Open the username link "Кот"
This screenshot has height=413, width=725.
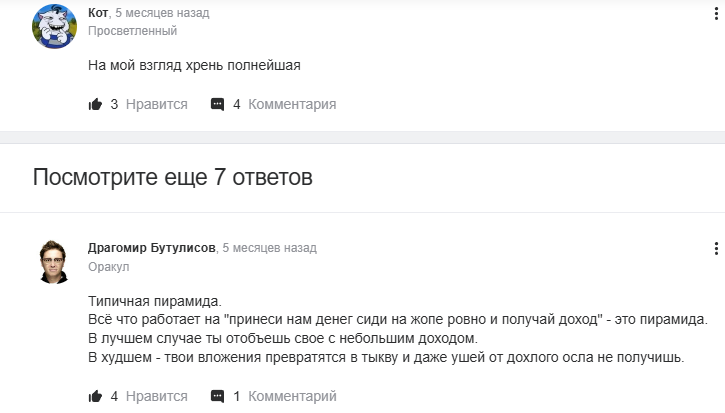point(98,13)
